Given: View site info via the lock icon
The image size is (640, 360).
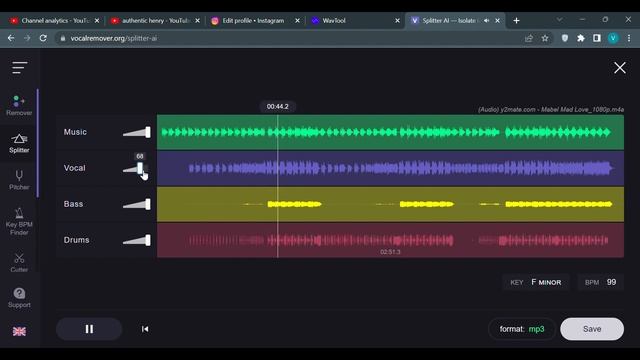Looking at the screenshot, I should [62, 38].
